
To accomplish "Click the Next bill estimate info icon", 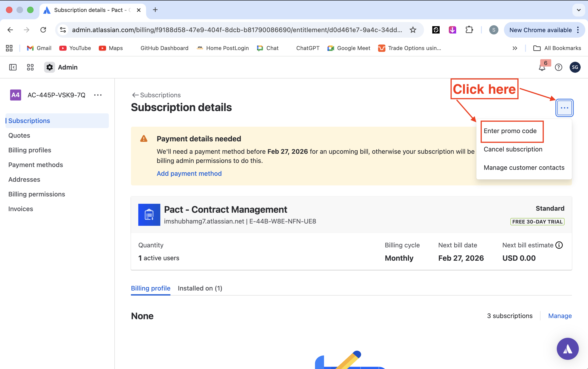I will tap(559, 245).
